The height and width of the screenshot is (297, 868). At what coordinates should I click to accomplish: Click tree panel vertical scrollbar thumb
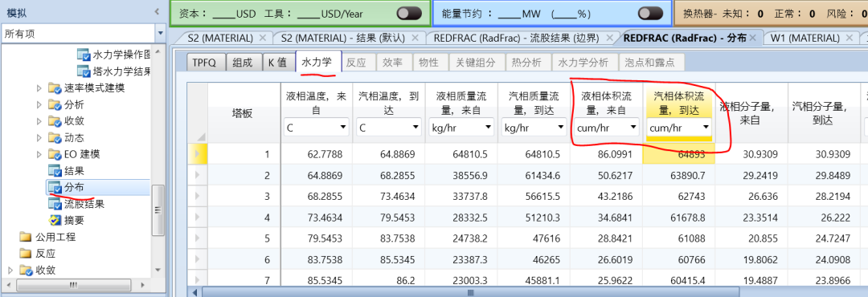click(x=158, y=210)
